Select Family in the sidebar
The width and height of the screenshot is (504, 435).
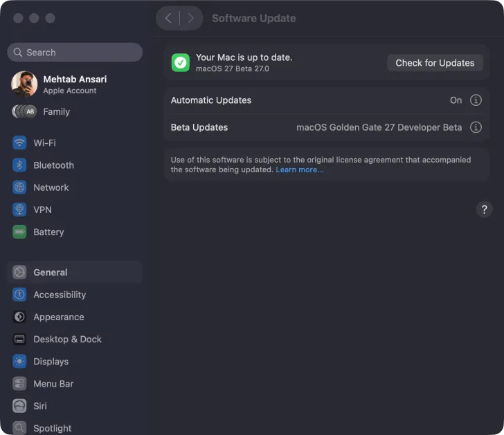click(x=57, y=112)
